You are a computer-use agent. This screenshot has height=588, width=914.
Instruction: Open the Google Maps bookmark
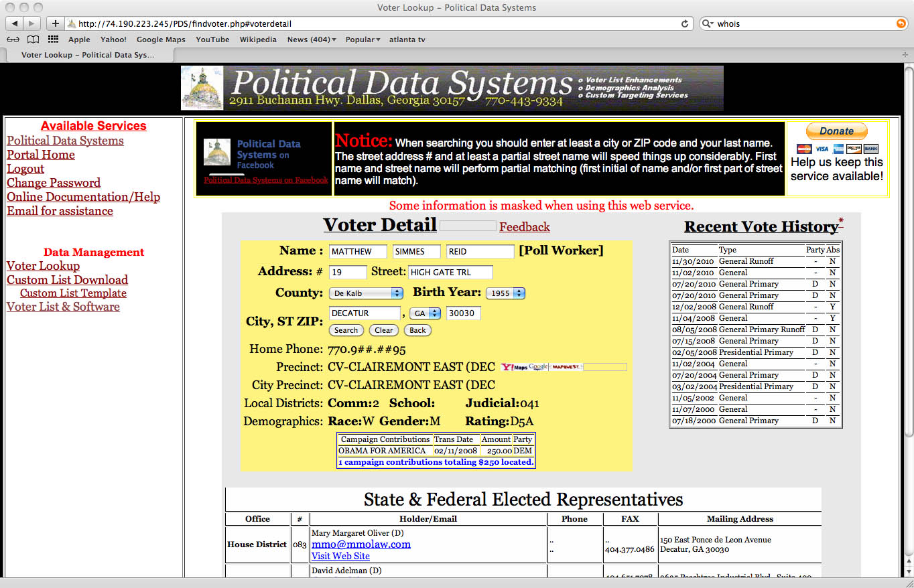161,40
